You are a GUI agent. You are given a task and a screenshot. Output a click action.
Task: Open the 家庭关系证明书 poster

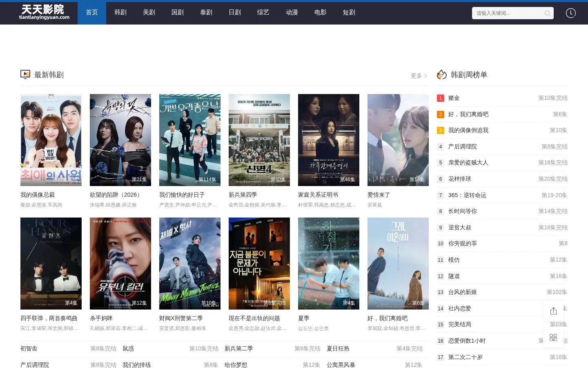click(x=329, y=140)
